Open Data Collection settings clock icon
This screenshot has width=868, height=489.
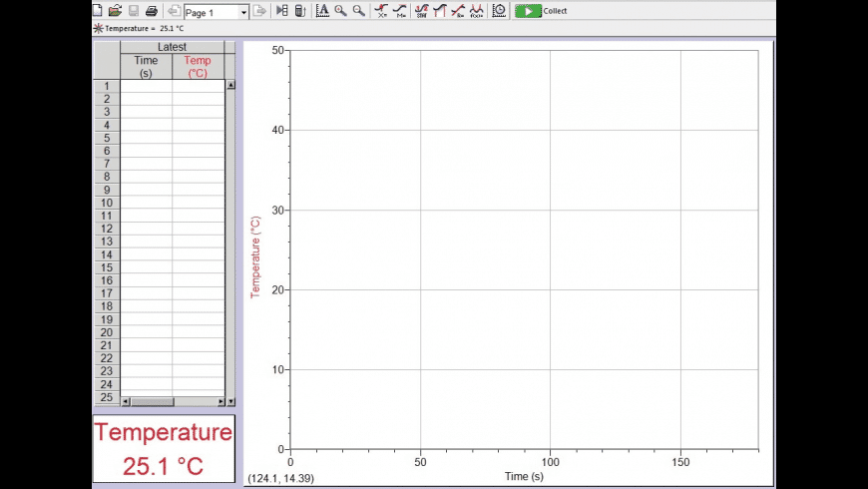click(x=499, y=11)
